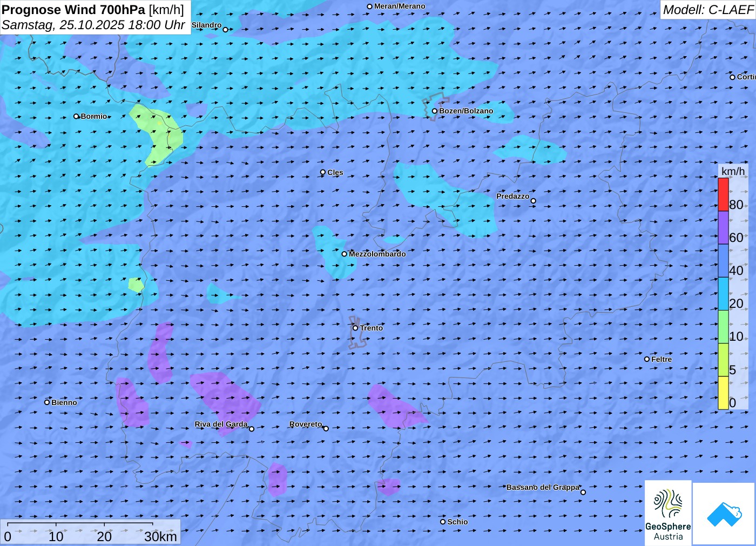756x546 pixels.
Task: Click the 'Predazzo' map label
Action: coord(513,196)
